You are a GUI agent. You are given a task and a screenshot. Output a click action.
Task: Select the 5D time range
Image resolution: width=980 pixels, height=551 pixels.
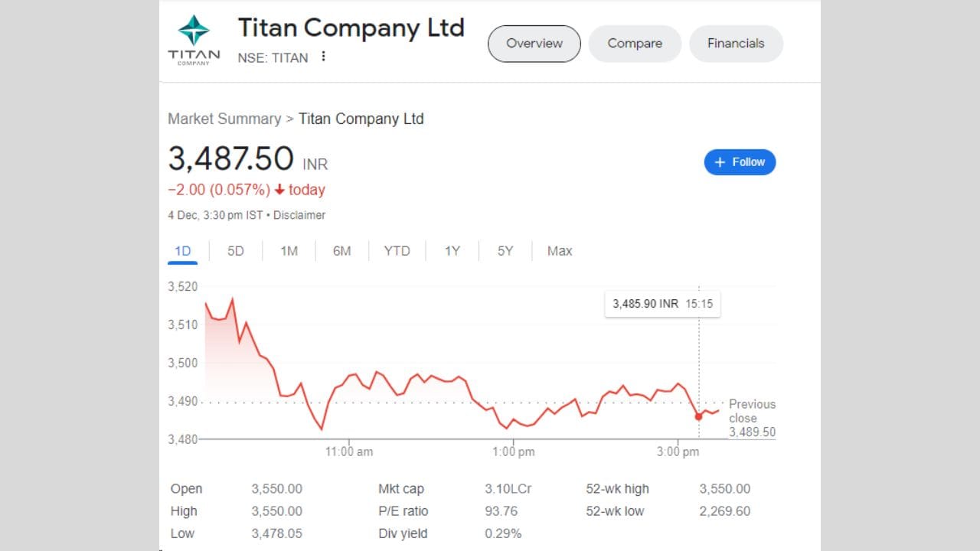click(x=235, y=250)
